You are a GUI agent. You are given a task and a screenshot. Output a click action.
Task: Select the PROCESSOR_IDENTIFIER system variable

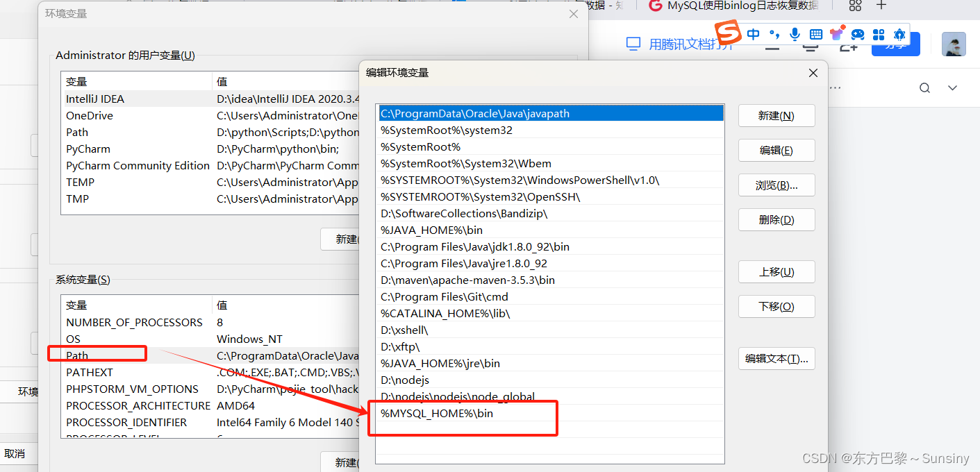click(210, 423)
